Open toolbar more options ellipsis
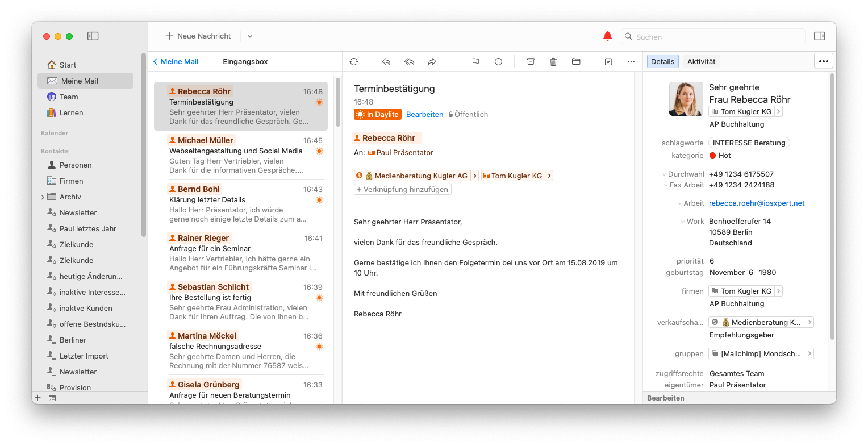Screen dimensions: 868x446 pos(631,61)
